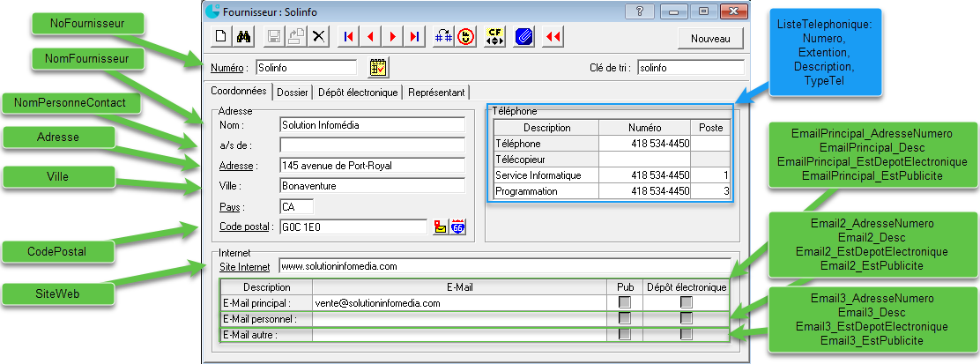
Task: Click the delete X toolbar icon
Action: click(x=319, y=37)
